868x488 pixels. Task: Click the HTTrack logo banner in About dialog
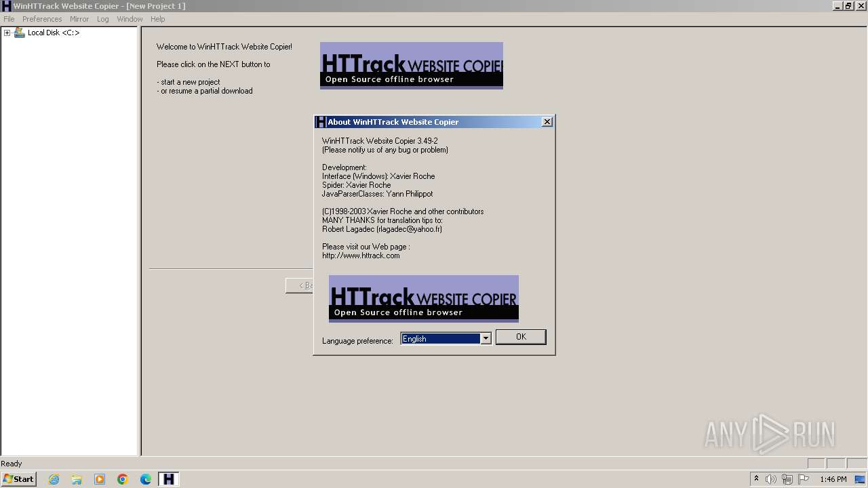424,298
